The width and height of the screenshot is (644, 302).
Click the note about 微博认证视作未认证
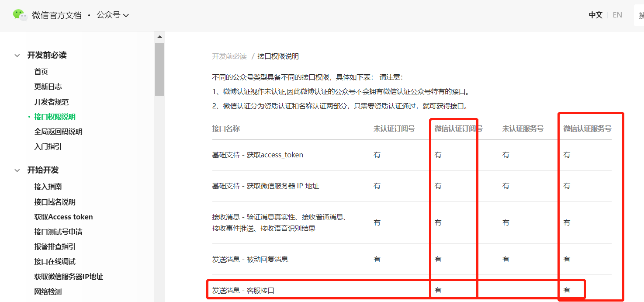click(341, 92)
